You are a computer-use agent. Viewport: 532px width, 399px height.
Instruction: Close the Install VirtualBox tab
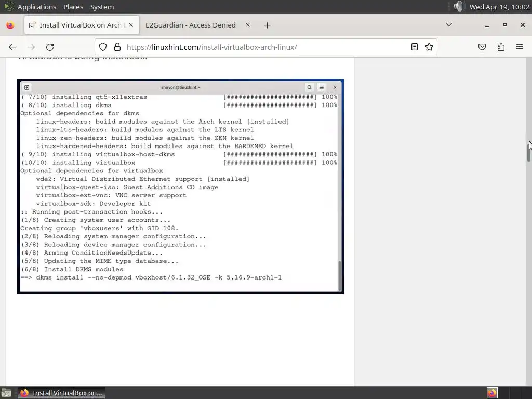click(x=131, y=25)
